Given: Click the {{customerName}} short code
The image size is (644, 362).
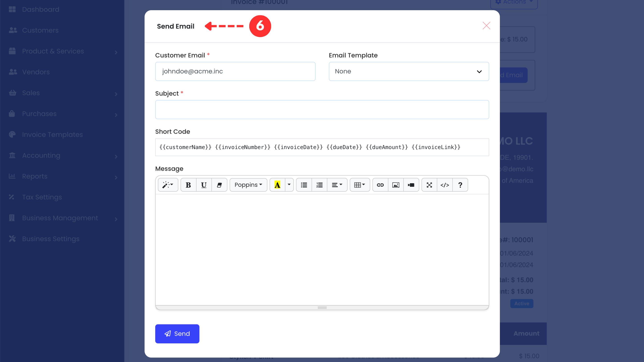Looking at the screenshot, I should (185, 147).
